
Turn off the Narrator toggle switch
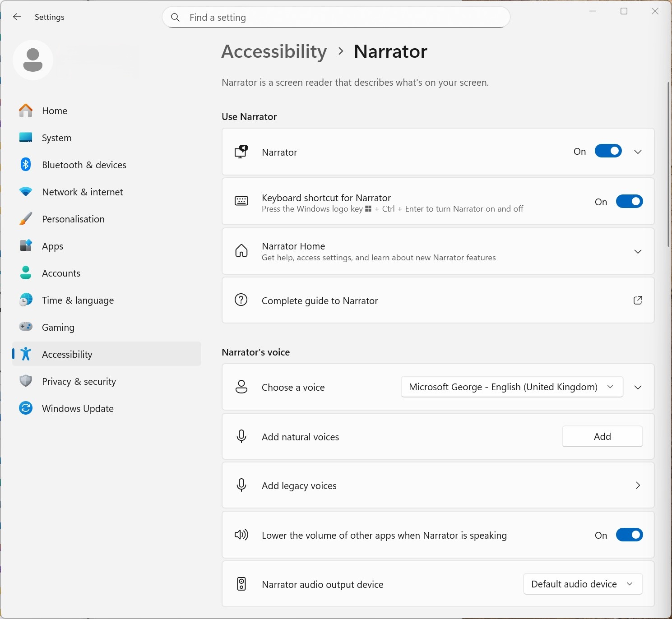click(x=608, y=151)
